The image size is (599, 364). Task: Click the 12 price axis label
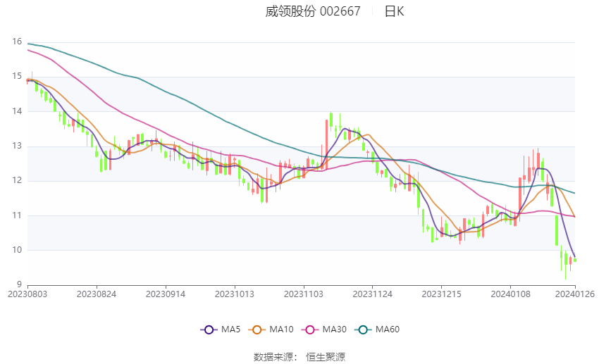click(17, 180)
